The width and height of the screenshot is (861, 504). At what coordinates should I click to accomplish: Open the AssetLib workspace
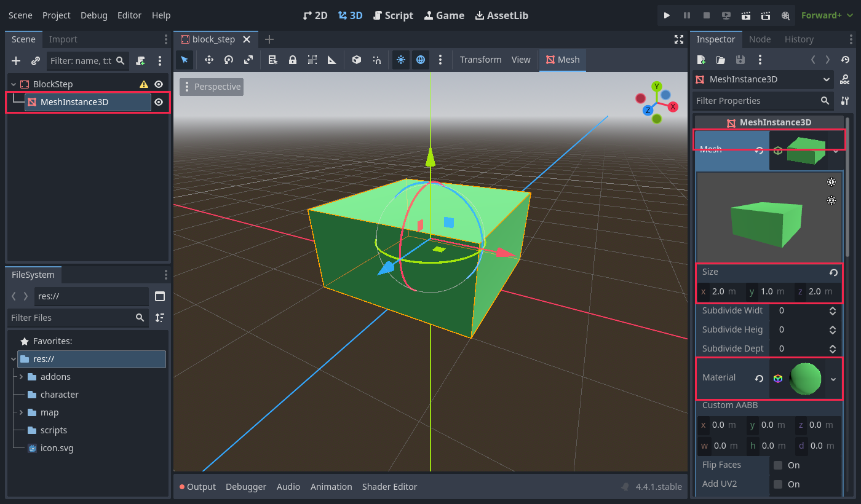[502, 15]
